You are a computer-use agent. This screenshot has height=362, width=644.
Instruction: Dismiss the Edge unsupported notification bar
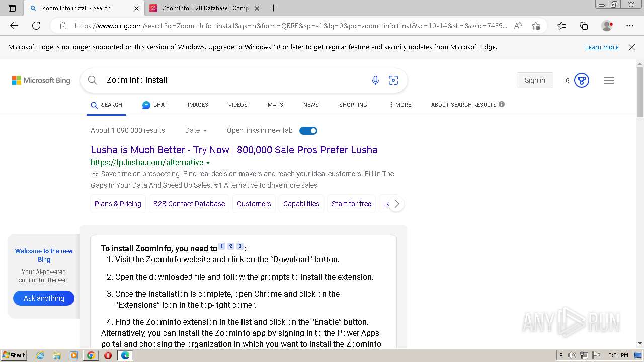click(x=632, y=47)
